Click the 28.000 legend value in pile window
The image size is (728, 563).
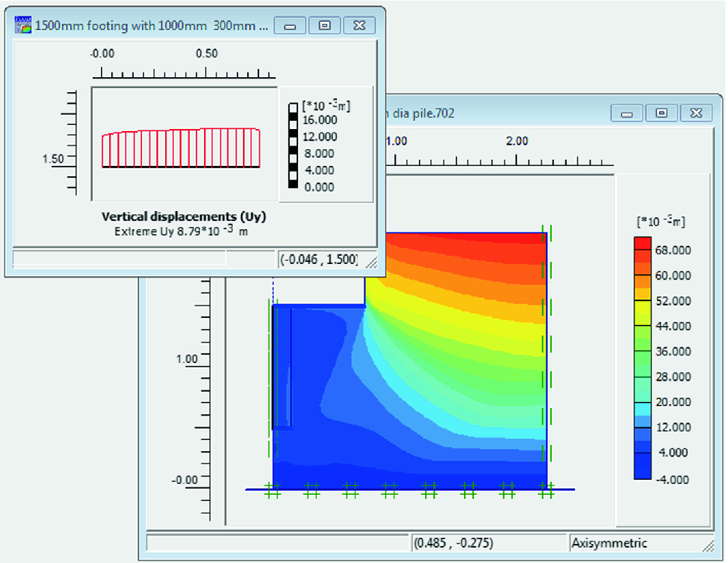(673, 377)
